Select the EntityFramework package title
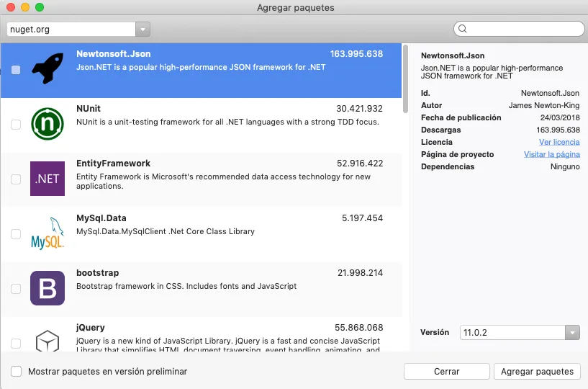The height and width of the screenshot is (389, 588). coord(113,164)
